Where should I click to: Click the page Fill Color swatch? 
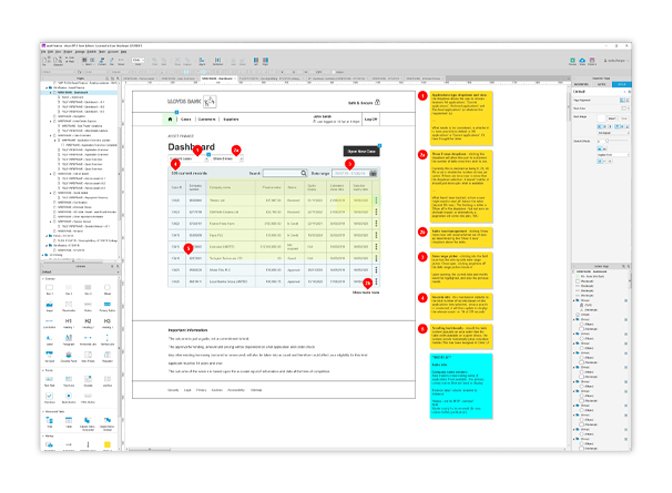(x=624, y=108)
